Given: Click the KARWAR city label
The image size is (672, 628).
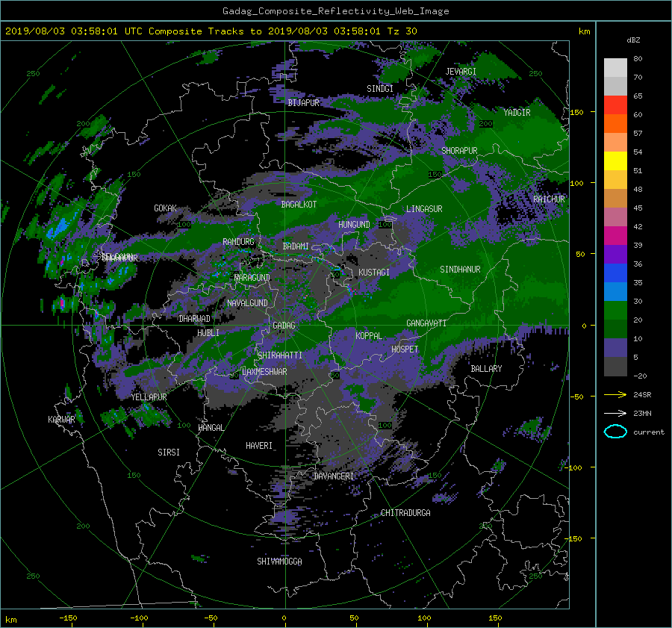Looking at the screenshot, I should click(61, 419).
